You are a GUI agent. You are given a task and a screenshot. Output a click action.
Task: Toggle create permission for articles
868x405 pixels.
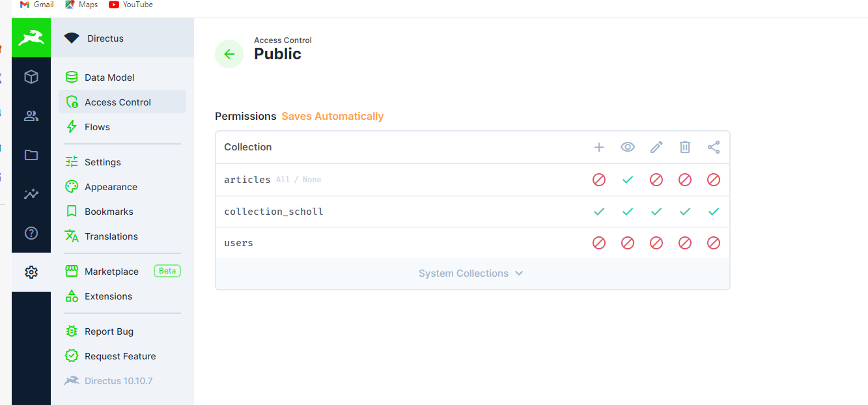click(x=599, y=180)
